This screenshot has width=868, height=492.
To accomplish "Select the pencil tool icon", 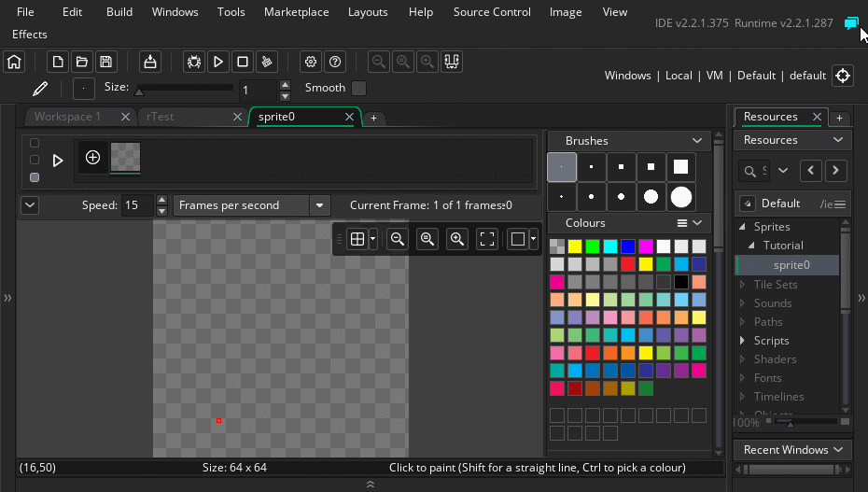I will click(x=40, y=89).
